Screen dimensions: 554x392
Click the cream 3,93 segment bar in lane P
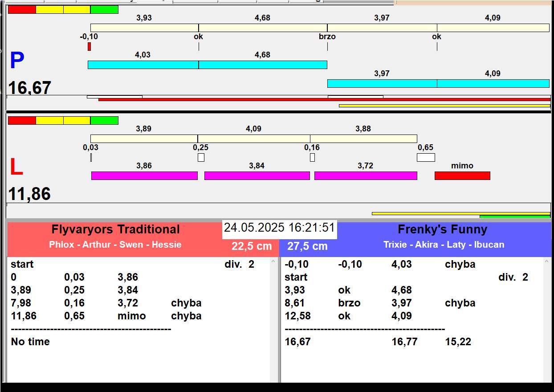click(x=144, y=28)
